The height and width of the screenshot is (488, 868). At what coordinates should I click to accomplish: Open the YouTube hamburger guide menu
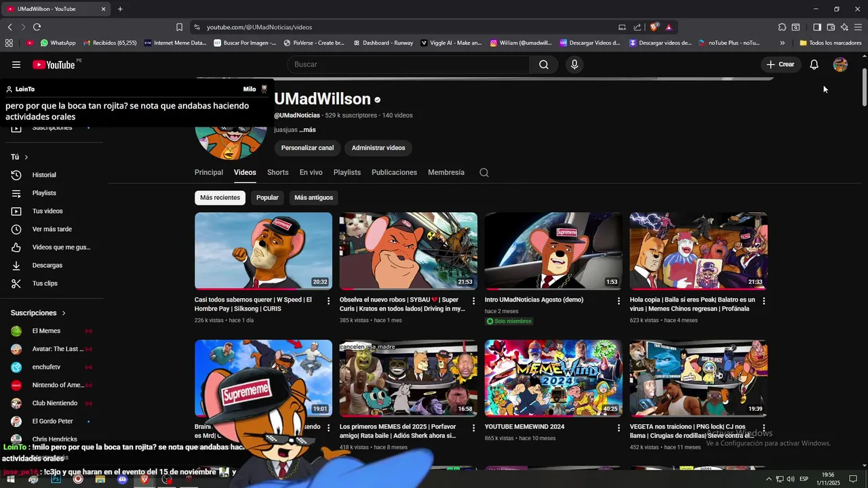[16, 64]
